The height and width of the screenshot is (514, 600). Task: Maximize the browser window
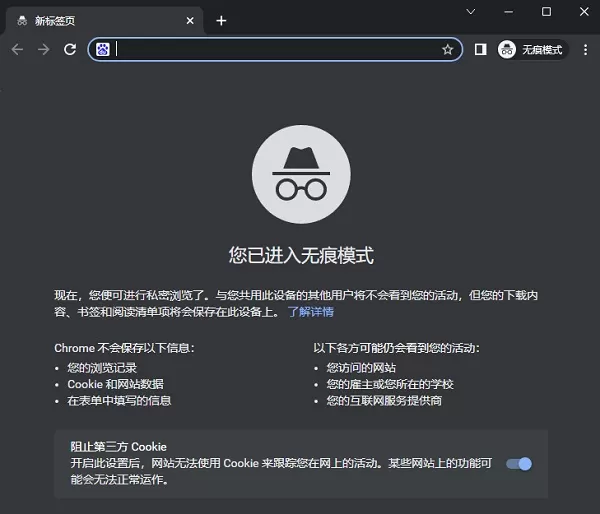coord(546,12)
